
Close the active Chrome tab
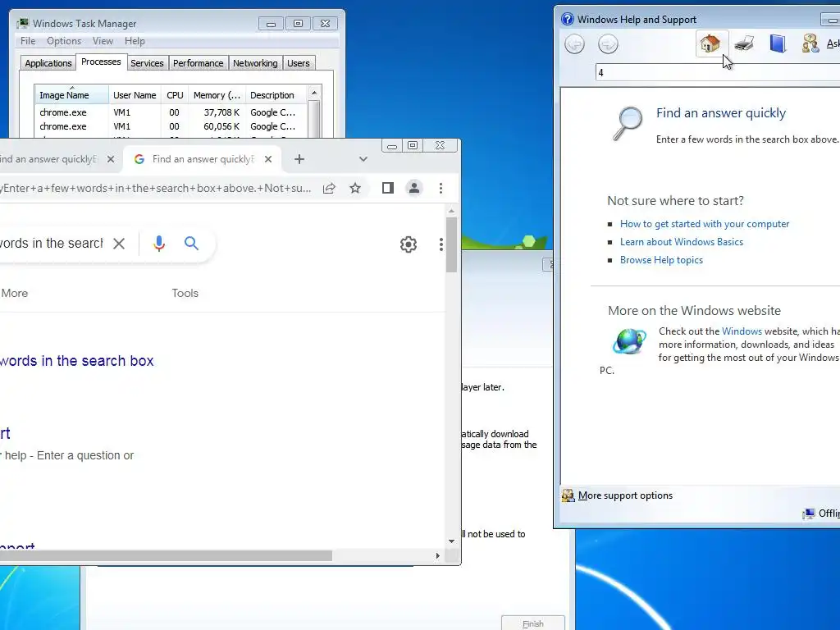268,159
